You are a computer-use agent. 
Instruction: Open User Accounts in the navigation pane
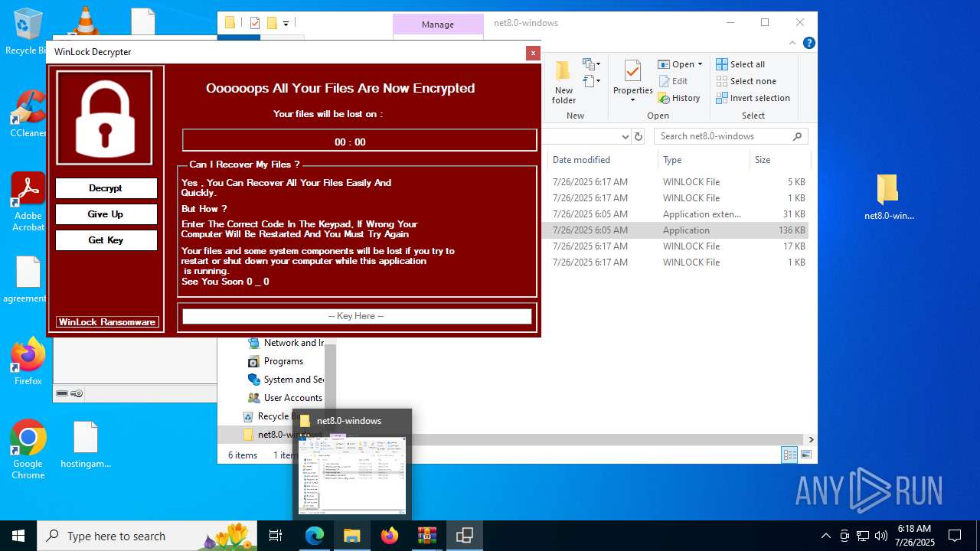285,398
